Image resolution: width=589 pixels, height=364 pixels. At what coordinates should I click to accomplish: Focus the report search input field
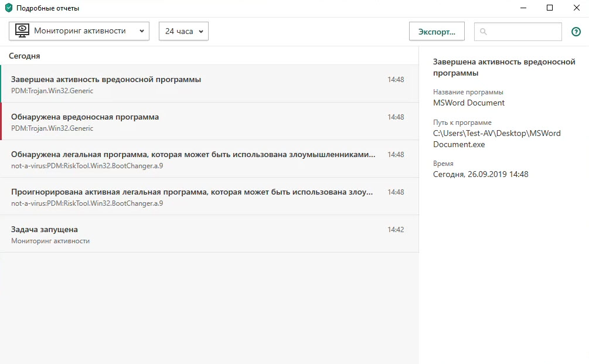523,32
